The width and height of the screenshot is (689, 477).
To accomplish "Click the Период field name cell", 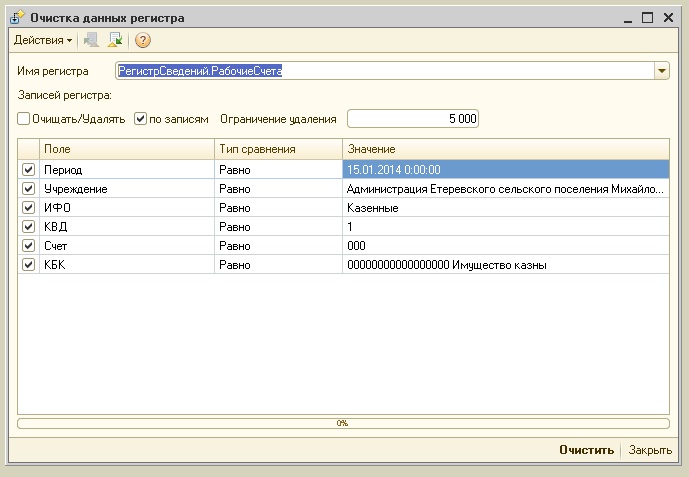I will coord(127,170).
